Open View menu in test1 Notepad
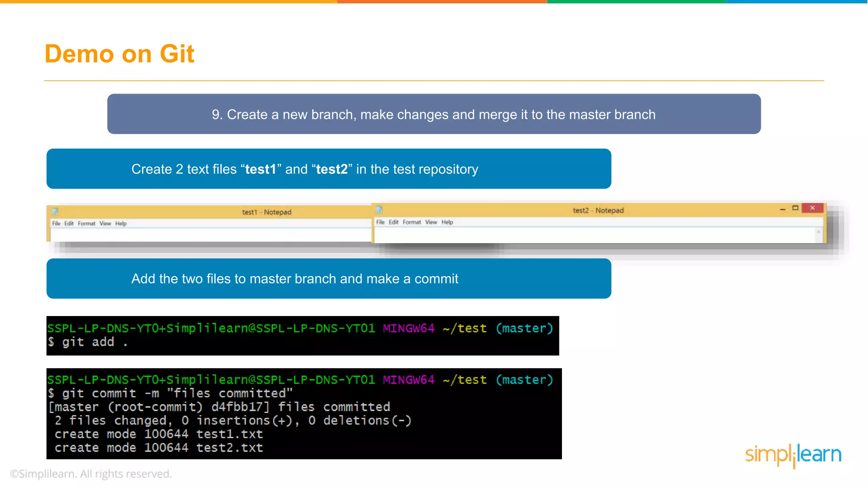868x488 pixels. point(105,224)
